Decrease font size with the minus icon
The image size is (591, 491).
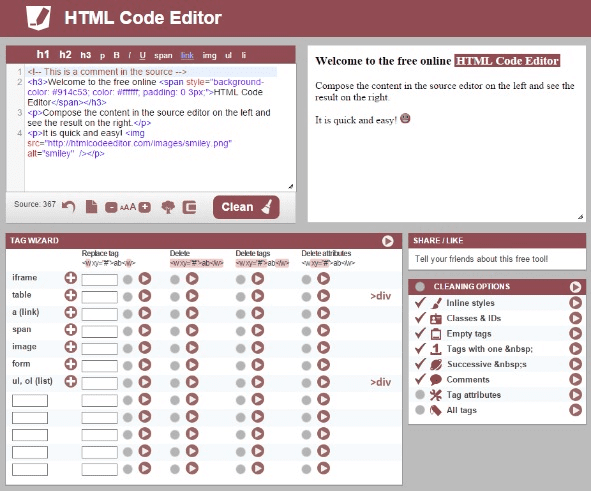point(111,207)
